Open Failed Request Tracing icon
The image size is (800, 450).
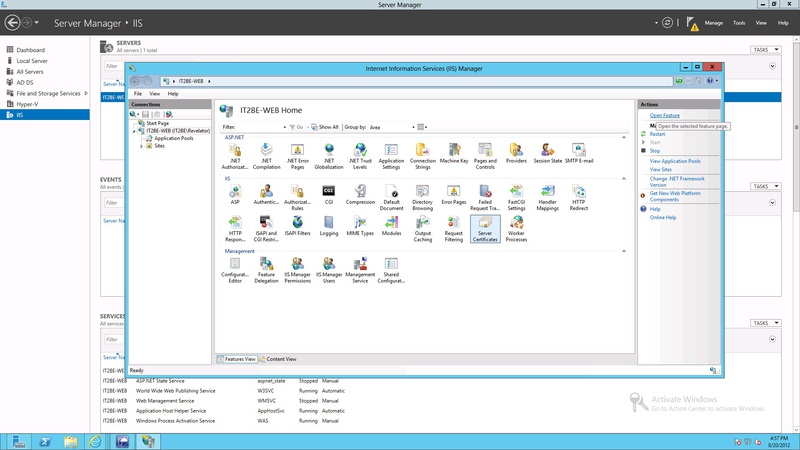pyautogui.click(x=485, y=197)
